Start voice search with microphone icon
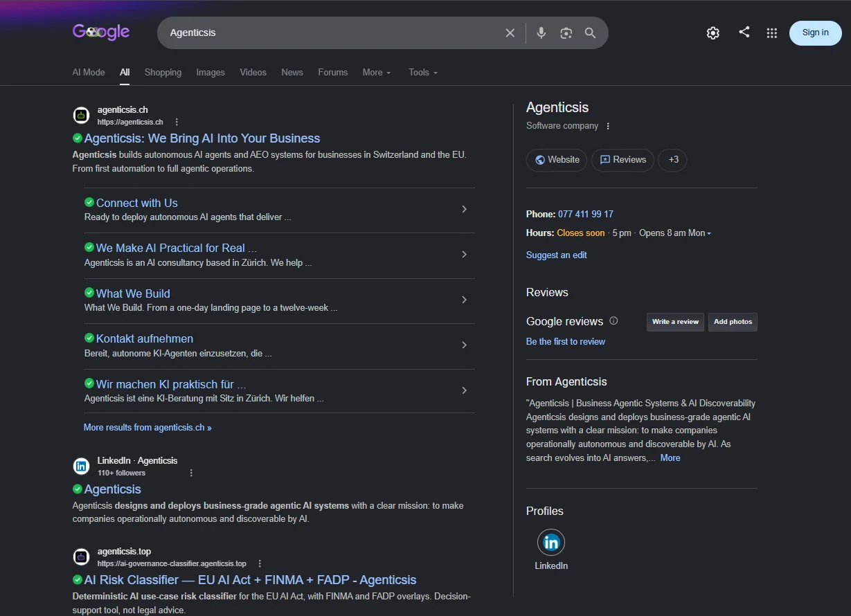851x616 pixels. [541, 33]
